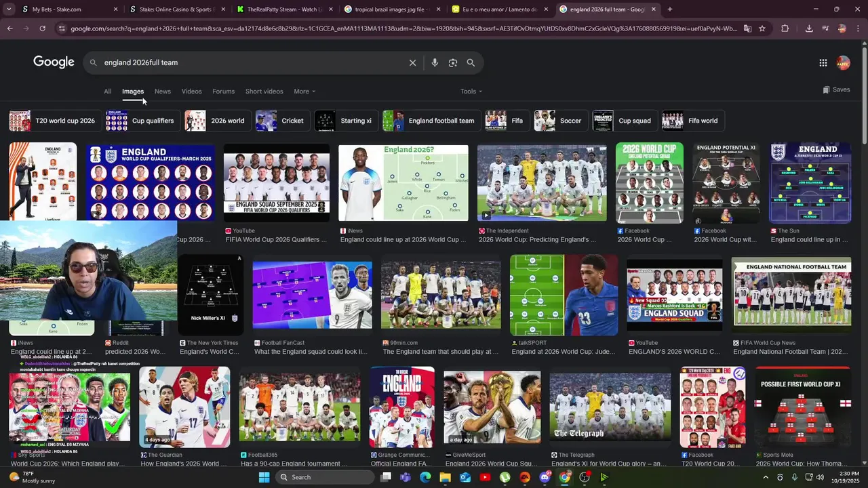Viewport: 868px width, 488px height.
Task: Open The Telegraph team photo thumbnail
Action: 610,407
